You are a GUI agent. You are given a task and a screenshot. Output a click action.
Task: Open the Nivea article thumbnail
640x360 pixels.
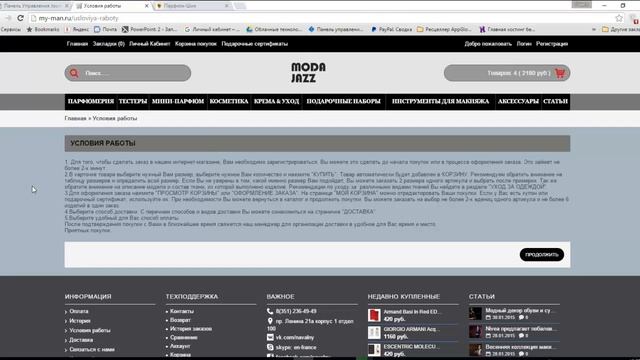(475, 331)
